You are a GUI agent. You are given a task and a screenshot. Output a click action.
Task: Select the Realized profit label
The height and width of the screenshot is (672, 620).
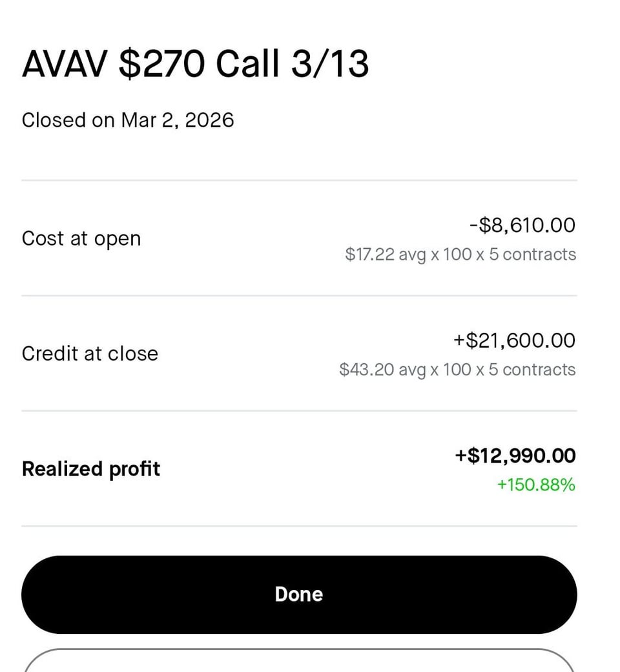[91, 468]
